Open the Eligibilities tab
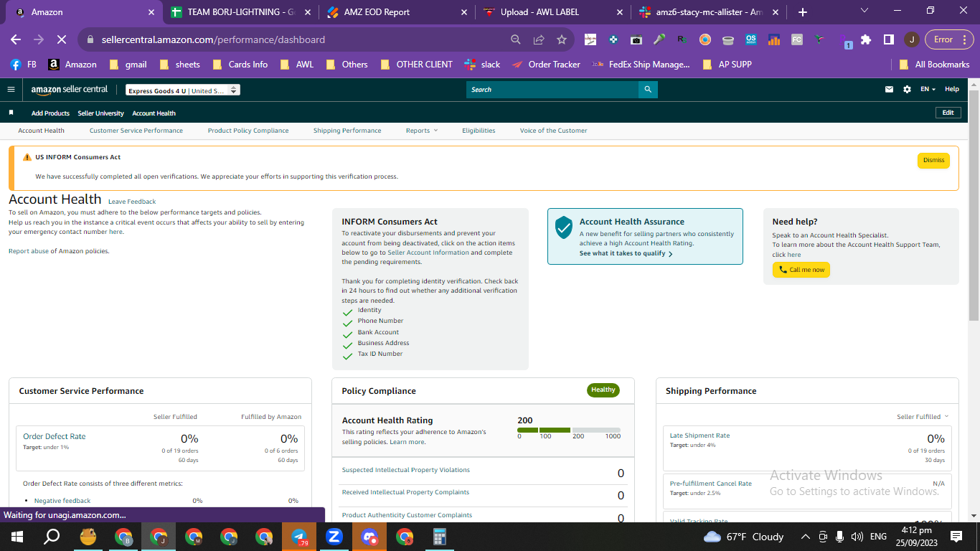Screen dimensions: 980x551 (x=479, y=131)
